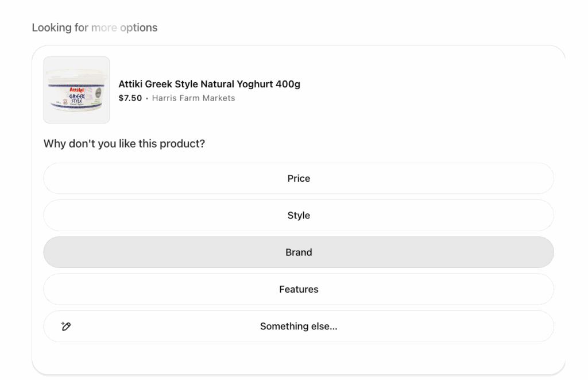Image resolution: width=588 pixels, height=380 pixels.
Task: Click the Harris Farm Markets store name
Action: pyautogui.click(x=194, y=98)
